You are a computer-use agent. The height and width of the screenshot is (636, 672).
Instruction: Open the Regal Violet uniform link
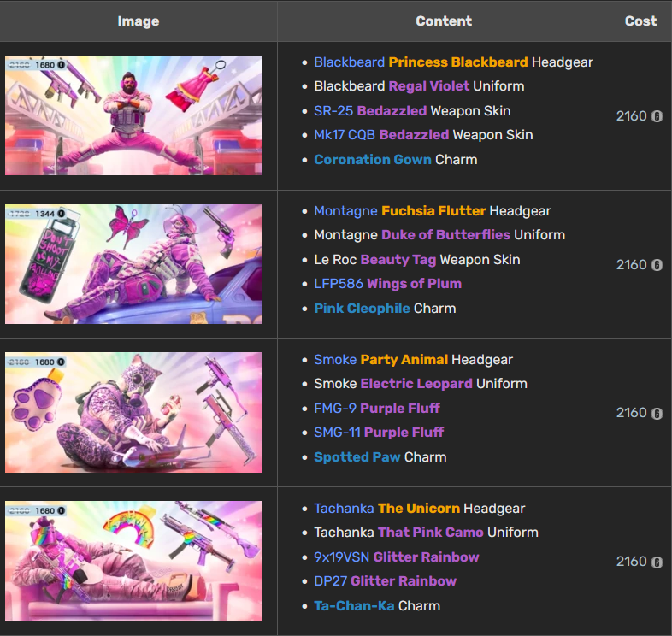428,86
